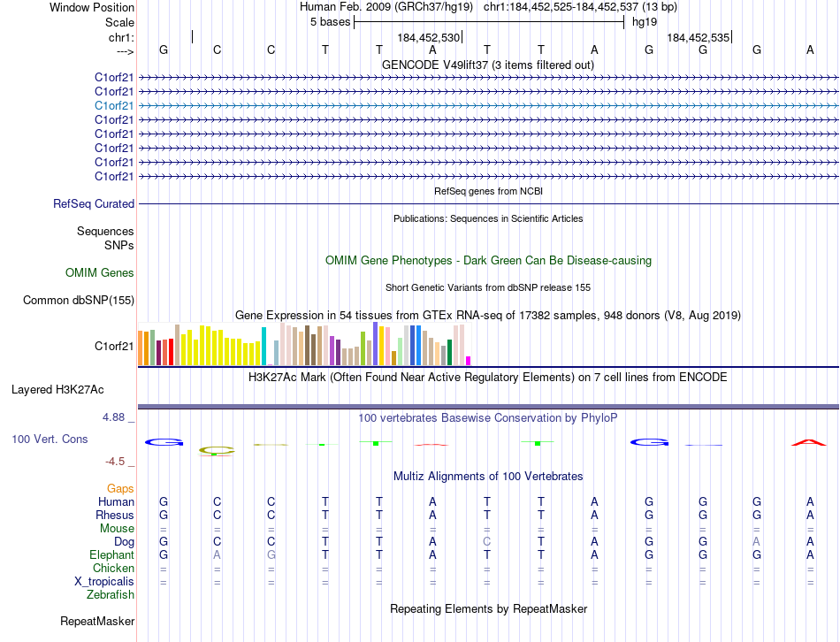Click the Elephant species row label
840x642 pixels.
(x=112, y=554)
